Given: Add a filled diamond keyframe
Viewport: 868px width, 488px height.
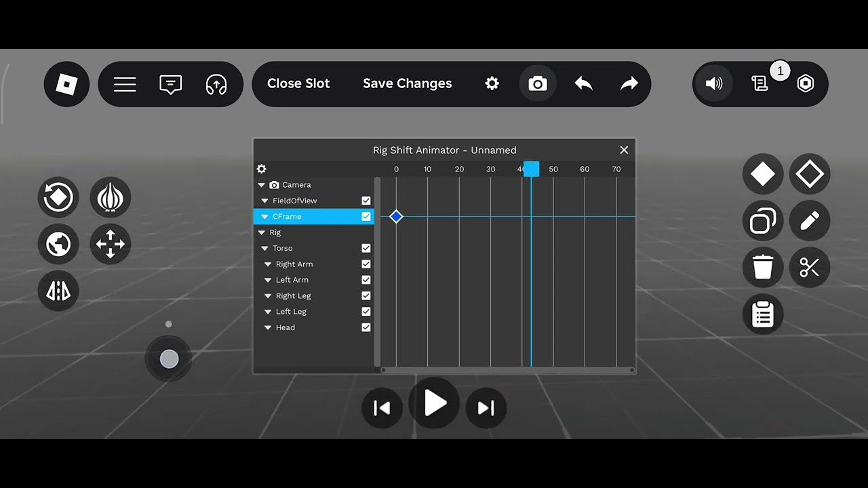Looking at the screenshot, I should (763, 174).
